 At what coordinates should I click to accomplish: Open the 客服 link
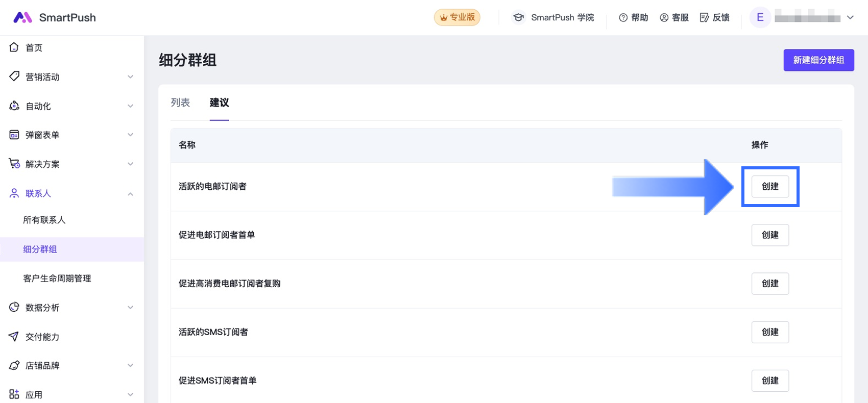tap(680, 17)
